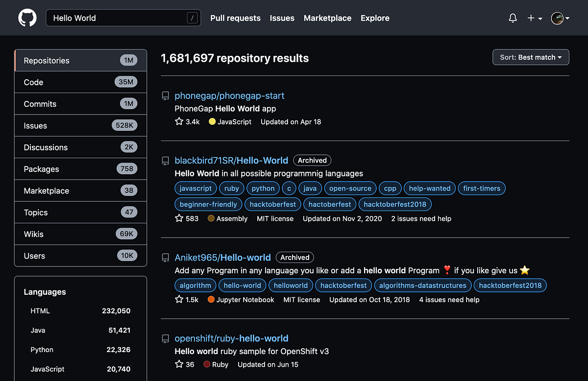Viewport: 588px width, 381px height.
Task: Click the repo icon beside openshift/ruby-hello-world
Action: click(x=166, y=339)
